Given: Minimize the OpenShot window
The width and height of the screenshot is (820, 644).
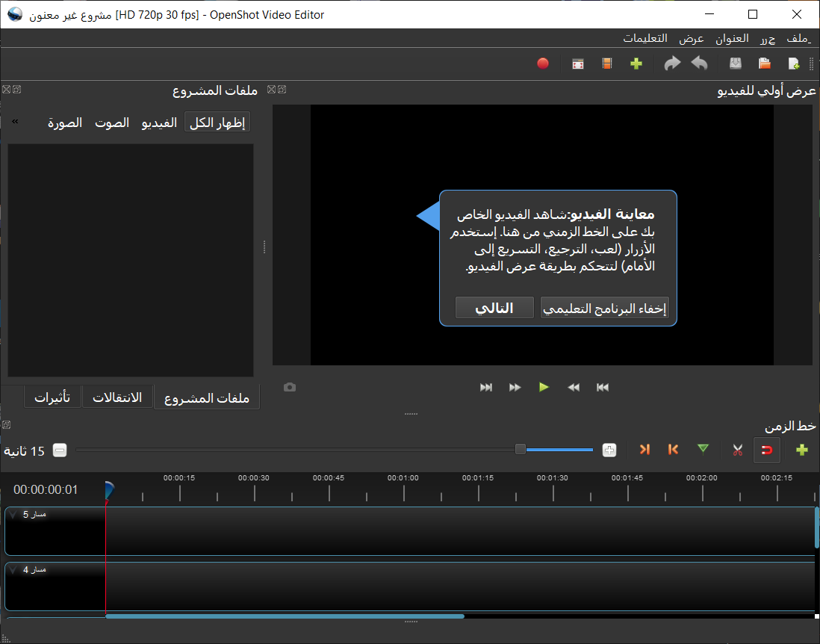Looking at the screenshot, I should (709, 14).
